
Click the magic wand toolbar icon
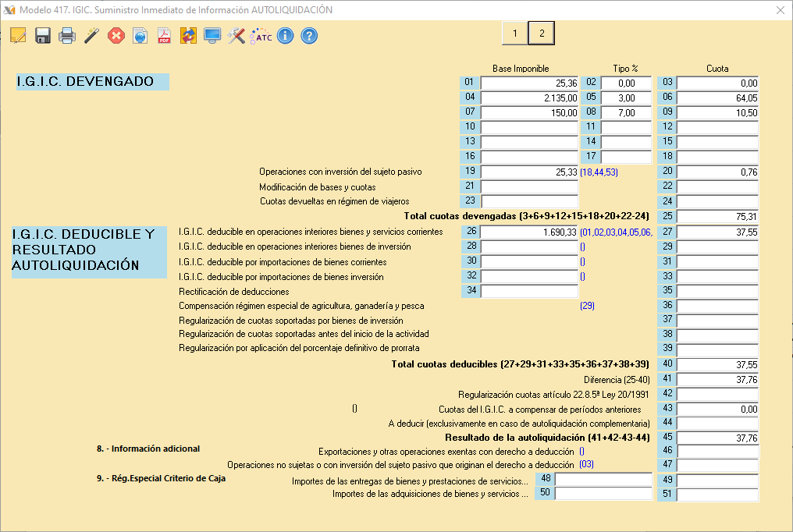[x=91, y=36]
